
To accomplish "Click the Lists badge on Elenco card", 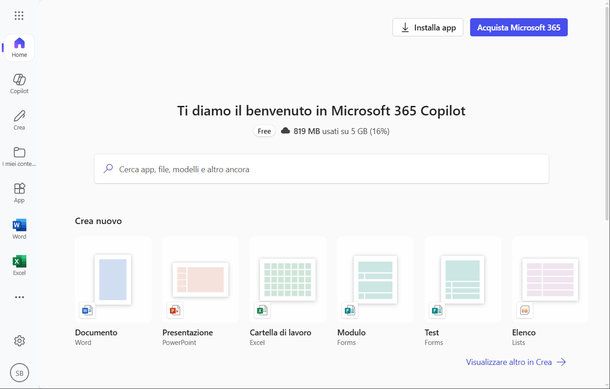I will tap(524, 310).
